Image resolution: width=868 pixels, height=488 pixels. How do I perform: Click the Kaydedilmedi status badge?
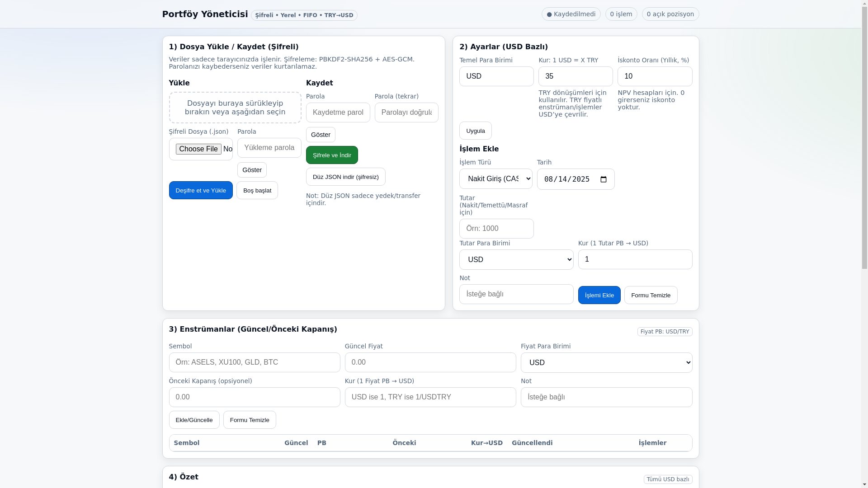point(571,14)
